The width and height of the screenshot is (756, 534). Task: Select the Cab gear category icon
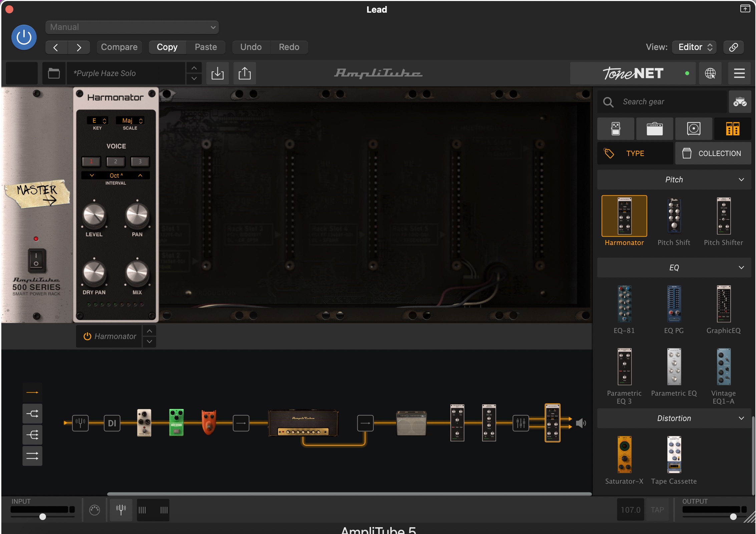pyautogui.click(x=694, y=129)
